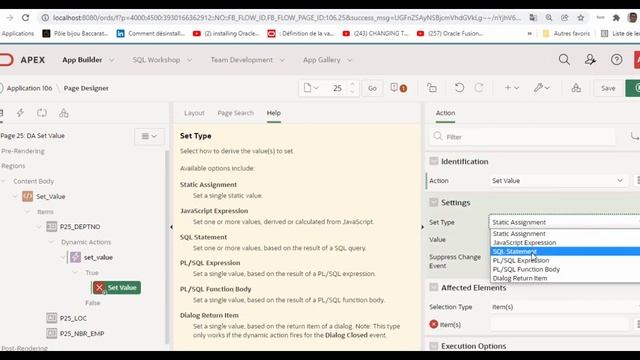Click the Application 106 breadcrumb
Screen dimensions: 640x360
pos(29,88)
